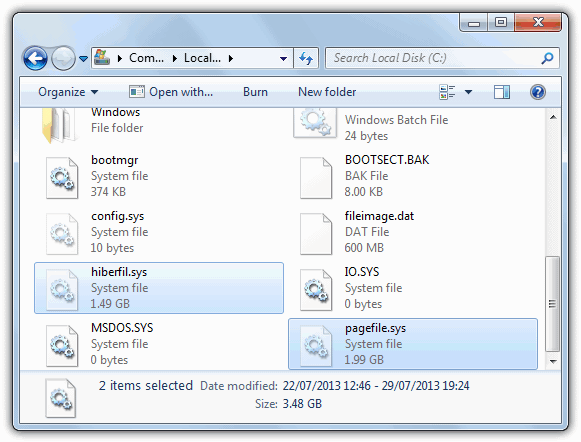Screen dimensions: 581x442
Task: Create a New folder
Action: pos(327,92)
